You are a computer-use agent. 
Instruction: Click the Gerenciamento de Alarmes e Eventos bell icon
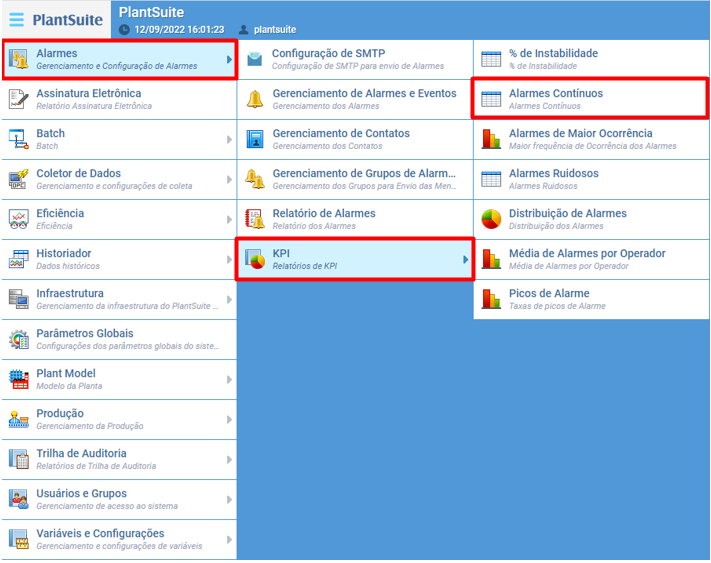tap(255, 99)
